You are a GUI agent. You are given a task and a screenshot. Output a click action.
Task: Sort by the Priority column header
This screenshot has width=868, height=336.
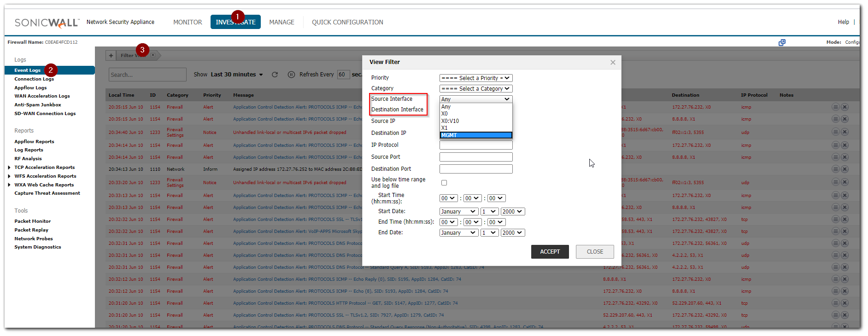pyautogui.click(x=212, y=95)
